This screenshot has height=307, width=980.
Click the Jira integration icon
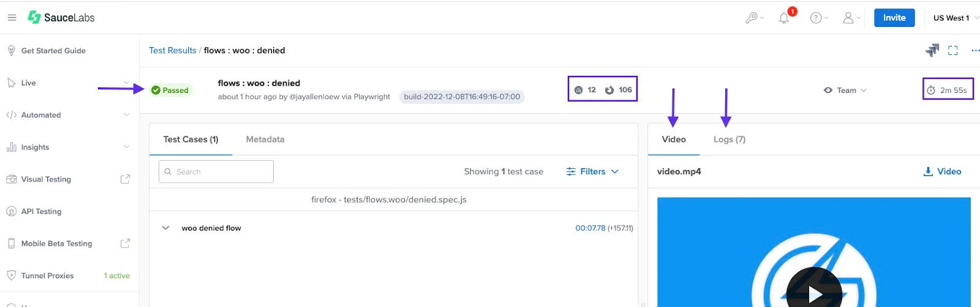(932, 50)
